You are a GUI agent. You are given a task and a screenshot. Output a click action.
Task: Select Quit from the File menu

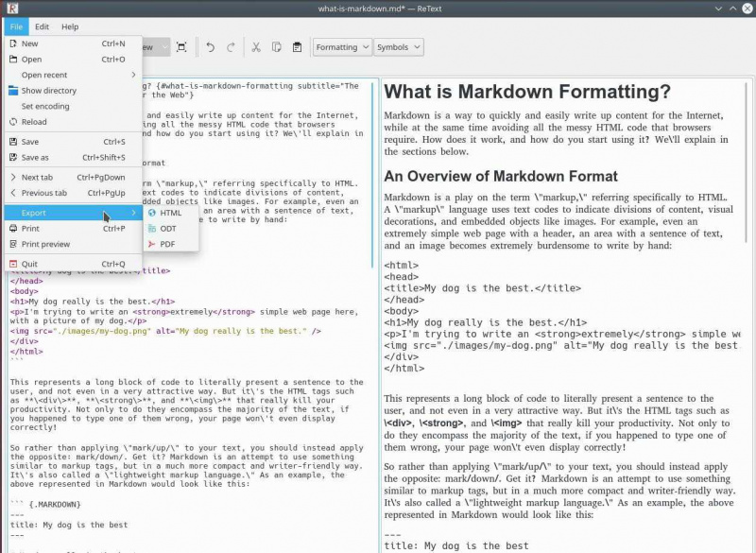pos(74,264)
